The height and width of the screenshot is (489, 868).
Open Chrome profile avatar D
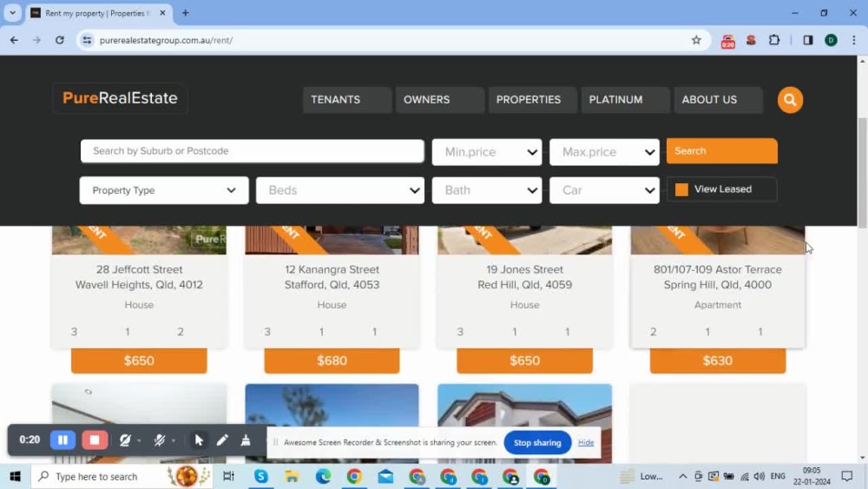click(831, 40)
